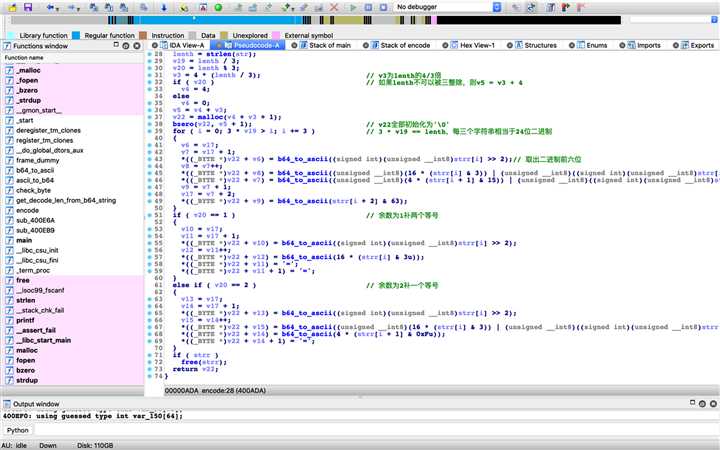The height and width of the screenshot is (450, 720).
Task: Close the Stack of main tab
Action: (294, 45)
